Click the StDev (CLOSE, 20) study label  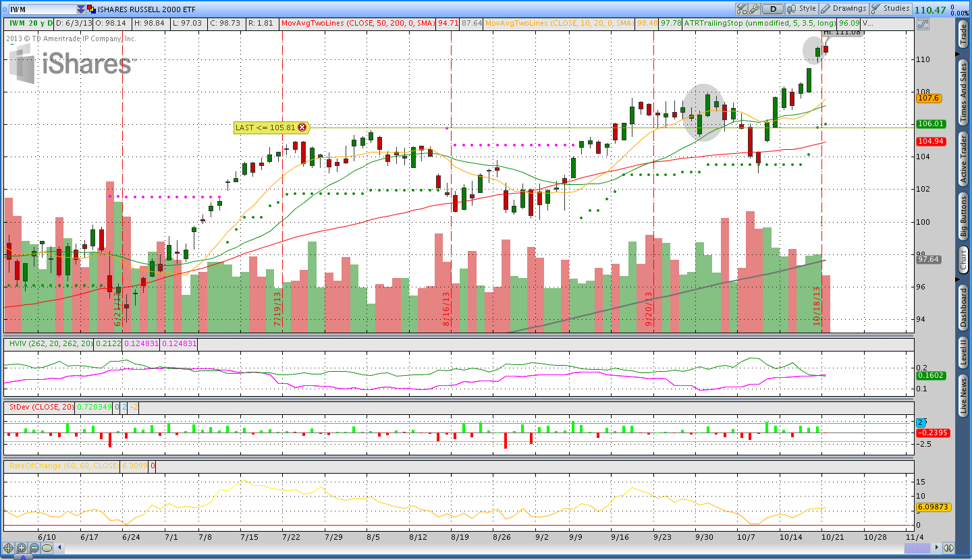click(40, 407)
